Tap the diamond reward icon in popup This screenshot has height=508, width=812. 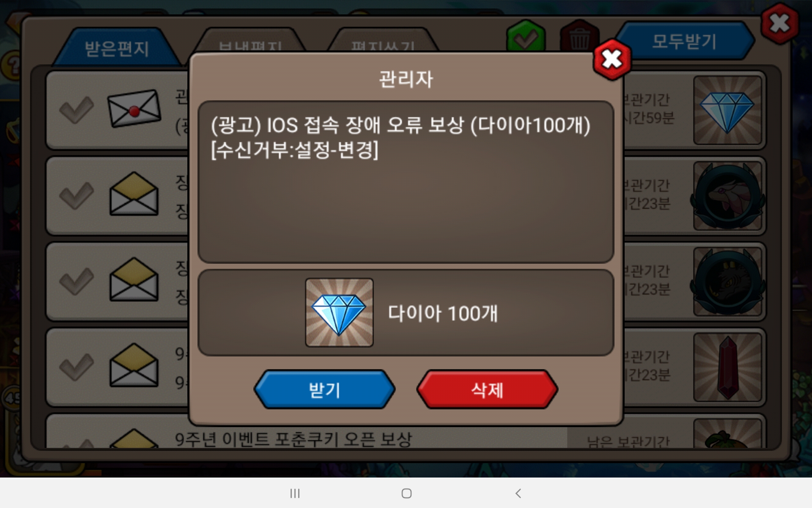339,312
